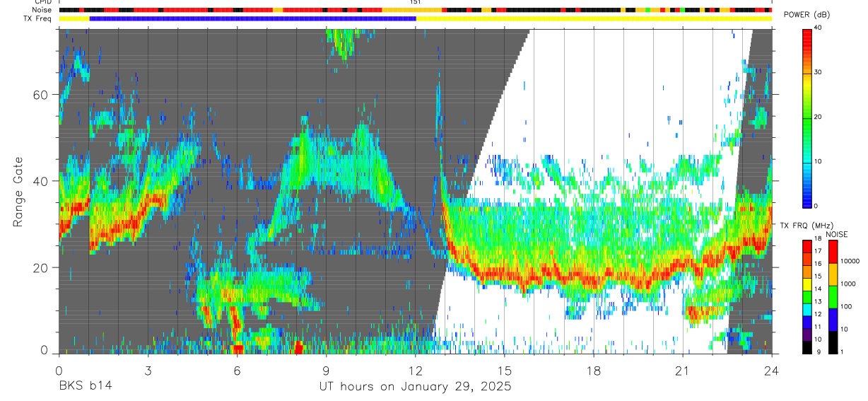Click the 'TX Freq' row label
Image resolution: width=868 pixels, height=401 pixels.
coord(38,18)
